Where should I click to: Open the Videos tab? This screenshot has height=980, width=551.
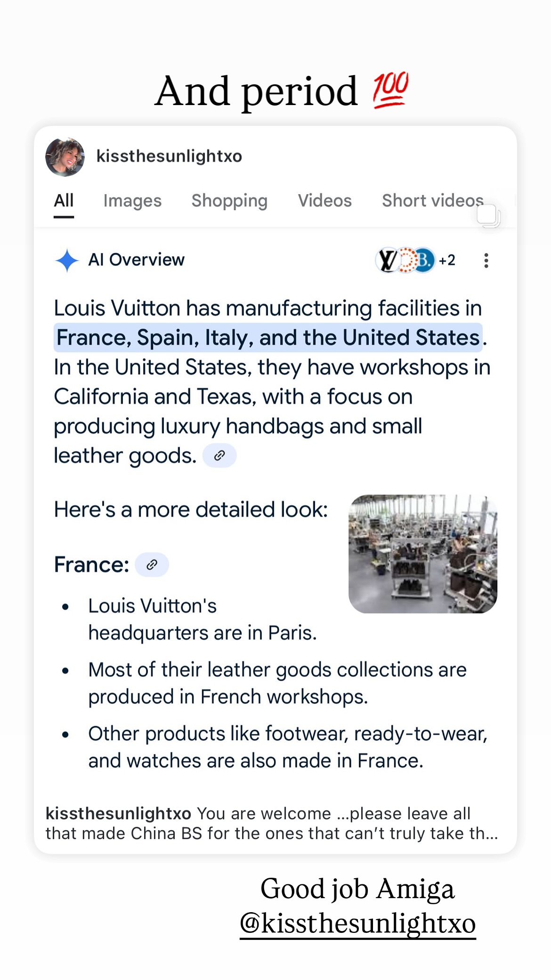pyautogui.click(x=324, y=201)
